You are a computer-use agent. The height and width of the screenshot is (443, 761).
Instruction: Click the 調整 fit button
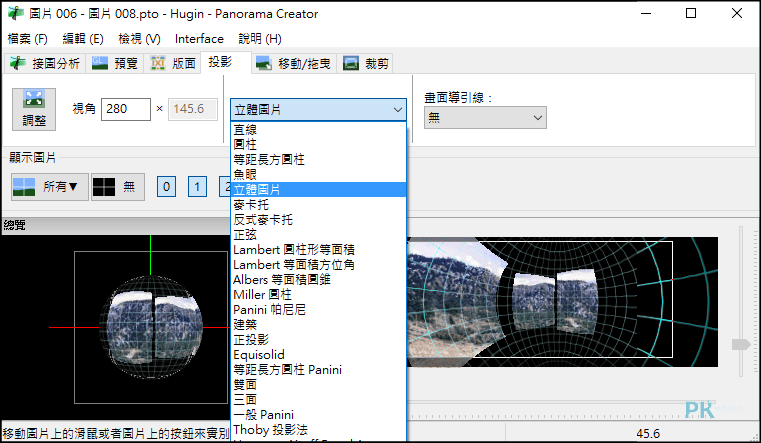(34, 109)
